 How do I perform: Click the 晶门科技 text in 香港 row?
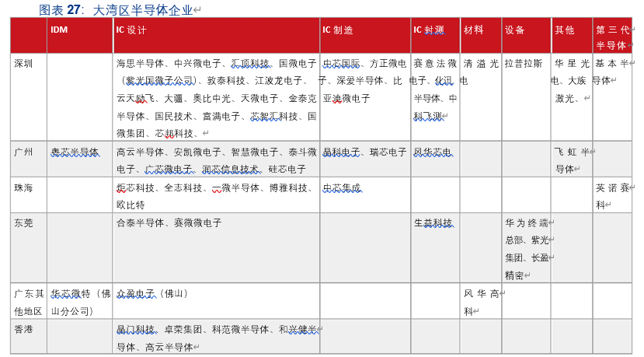(135, 330)
